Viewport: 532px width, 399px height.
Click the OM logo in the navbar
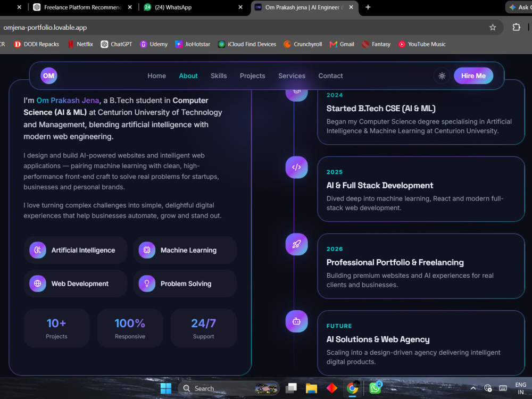[48, 76]
